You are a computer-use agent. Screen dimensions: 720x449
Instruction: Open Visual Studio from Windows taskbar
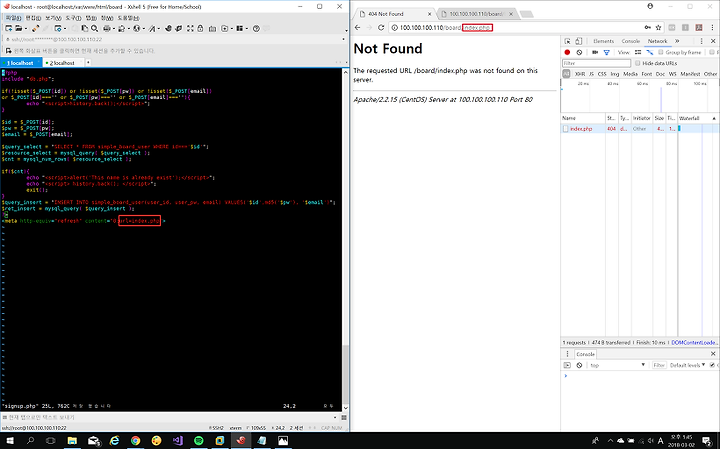point(178,441)
